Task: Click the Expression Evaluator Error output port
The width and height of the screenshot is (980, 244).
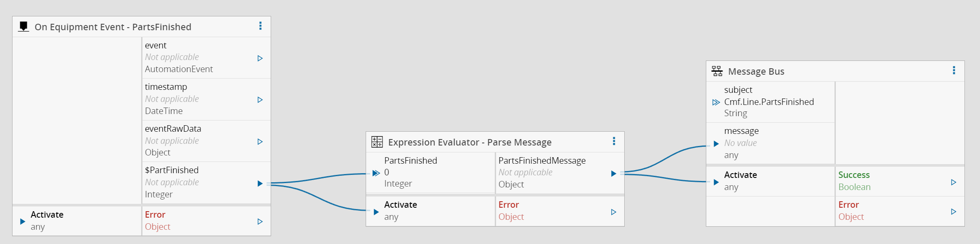Action: click(x=613, y=212)
